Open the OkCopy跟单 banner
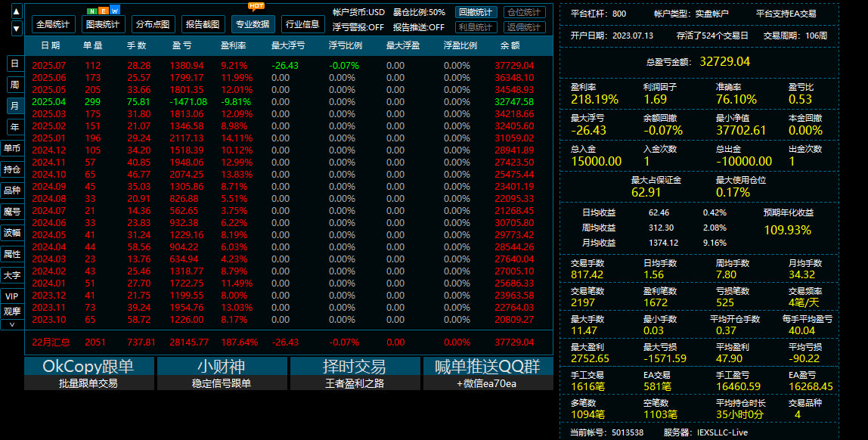Image resolution: width=868 pixels, height=440 pixels. (x=88, y=373)
